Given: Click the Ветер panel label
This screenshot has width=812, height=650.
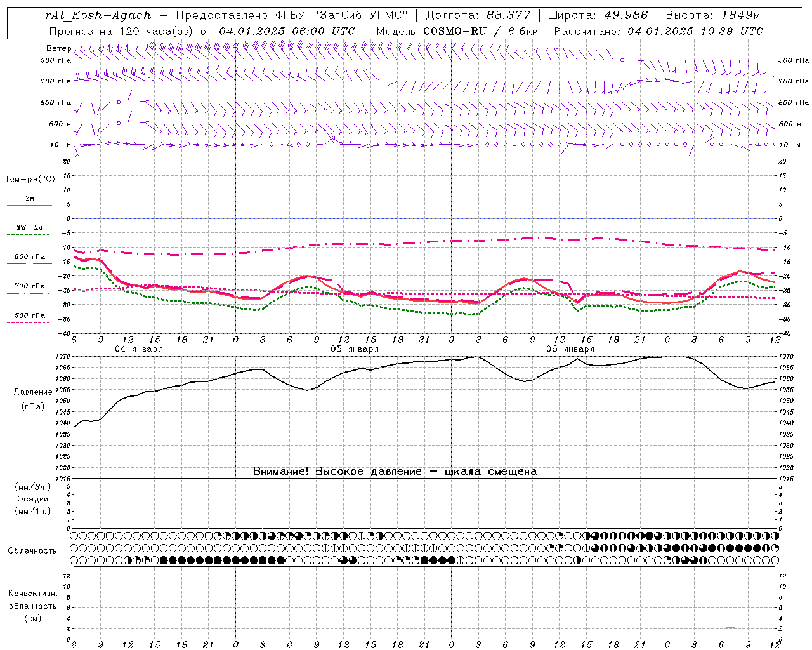Looking at the screenshot, I should coord(58,48).
